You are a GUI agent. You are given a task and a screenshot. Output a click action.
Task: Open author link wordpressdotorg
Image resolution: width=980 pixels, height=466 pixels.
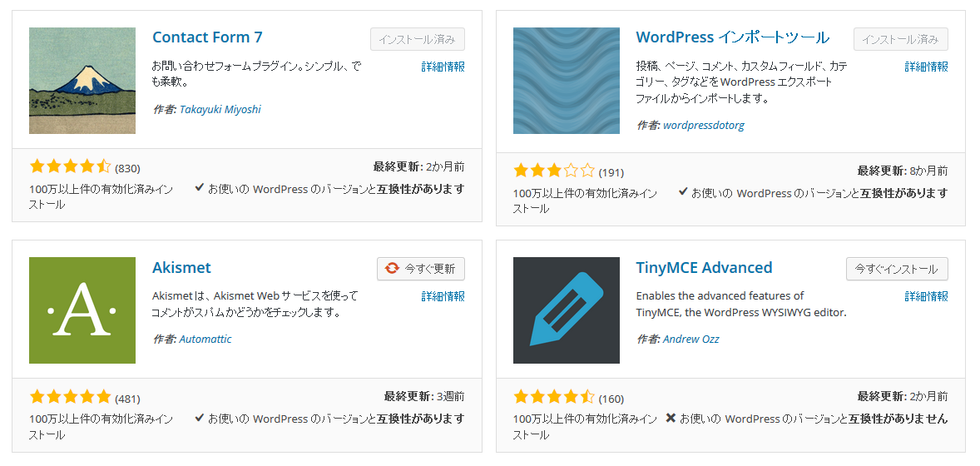tap(703, 125)
